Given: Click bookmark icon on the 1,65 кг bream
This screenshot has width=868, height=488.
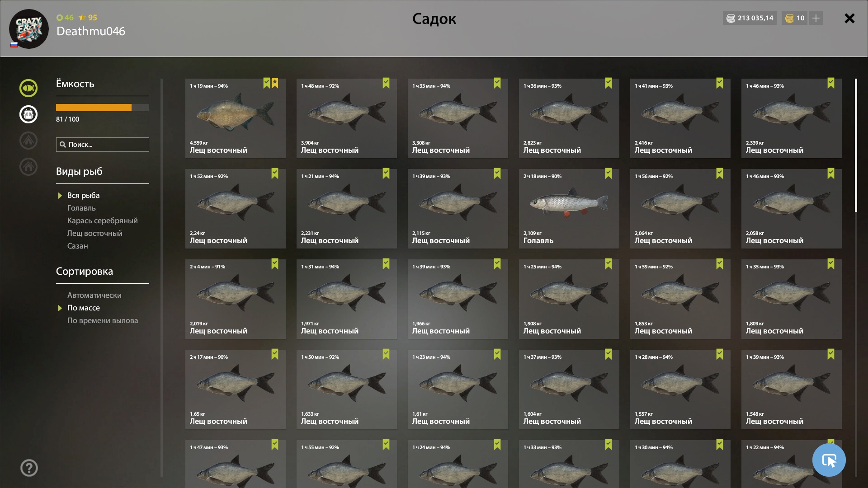Looking at the screenshot, I should (275, 354).
